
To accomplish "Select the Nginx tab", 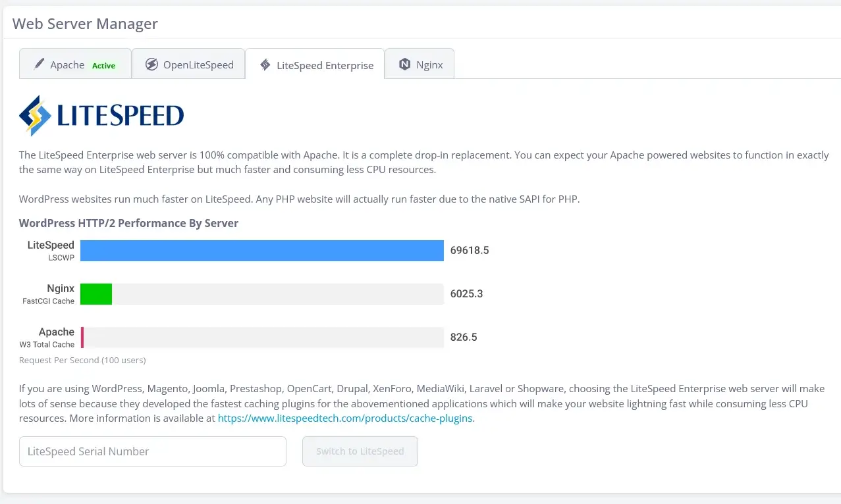I will pos(420,64).
